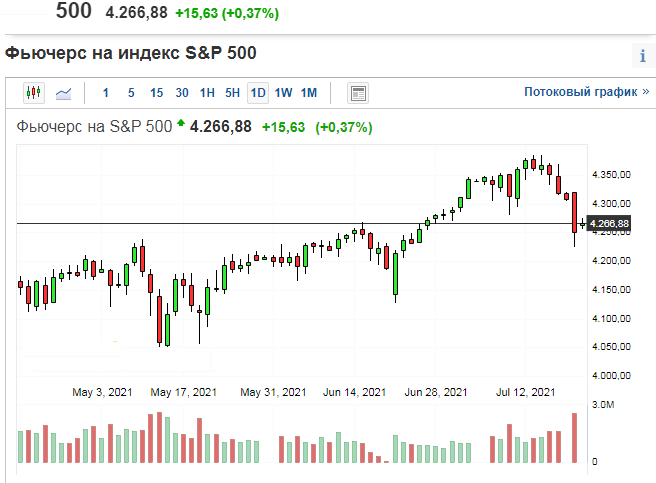Viewport: 656px width, 483px height.
Task: Click the last large red candlestick near 4.300
Action: coord(574,213)
